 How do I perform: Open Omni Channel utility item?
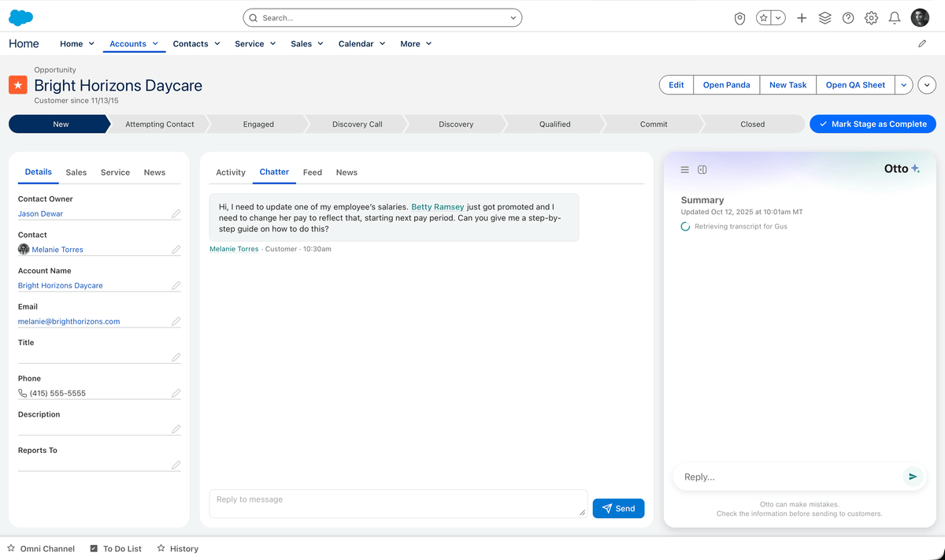click(41, 549)
